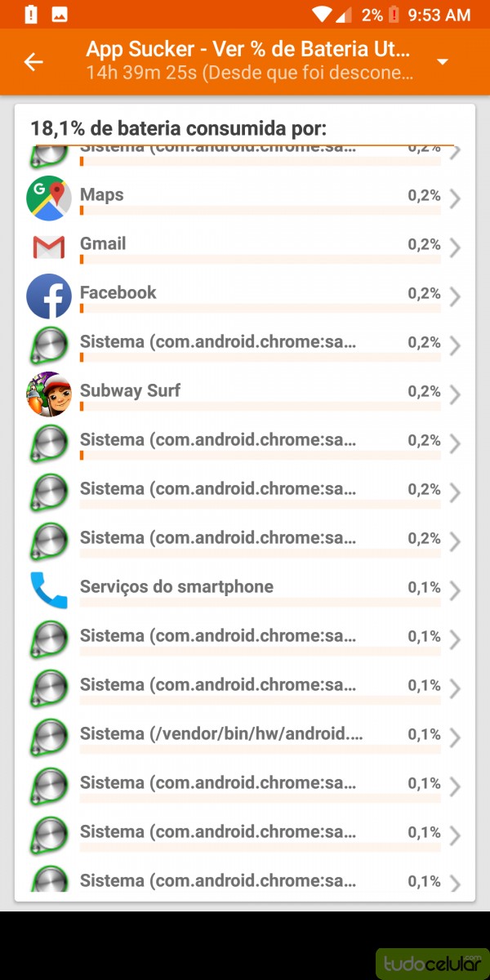Tap the Sistema icon for /vendor/bin/hw entry
The height and width of the screenshot is (980, 490).
pos(49,737)
